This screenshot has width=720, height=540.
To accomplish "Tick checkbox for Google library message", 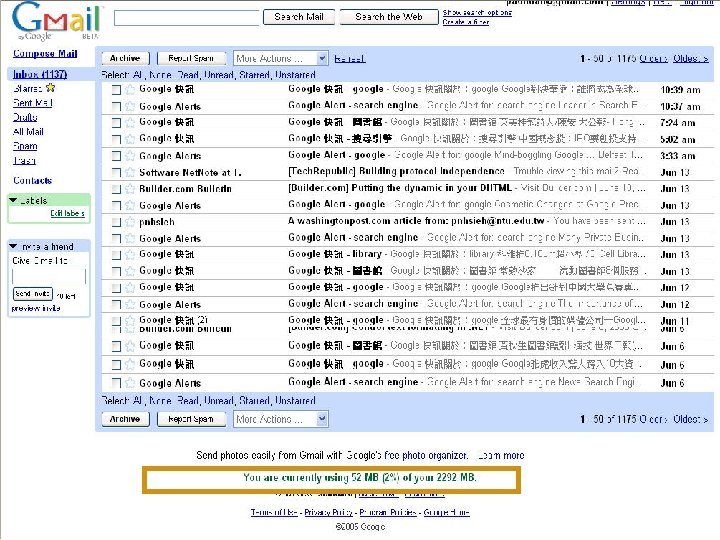I will tap(116, 255).
